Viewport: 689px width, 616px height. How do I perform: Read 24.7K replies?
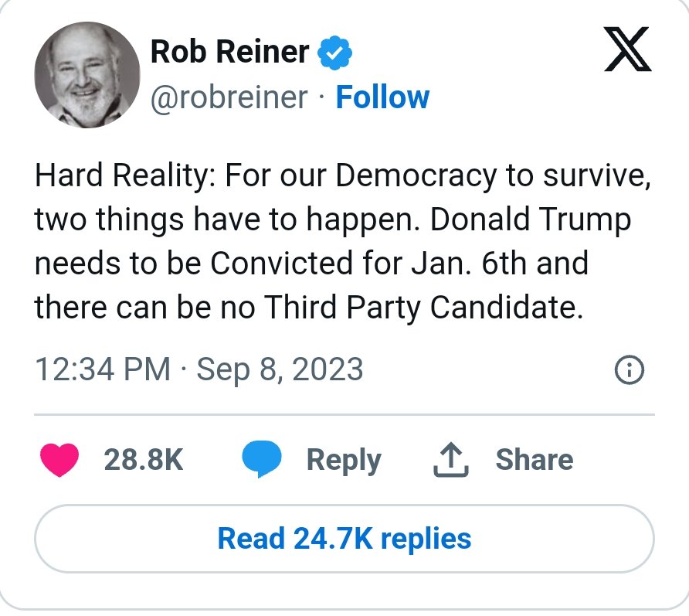(344, 538)
